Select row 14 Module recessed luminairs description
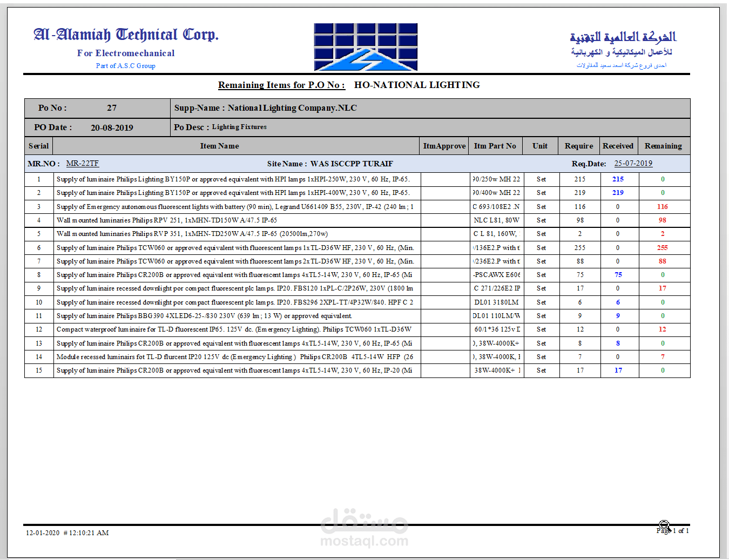The height and width of the screenshot is (560, 729). tap(235, 357)
